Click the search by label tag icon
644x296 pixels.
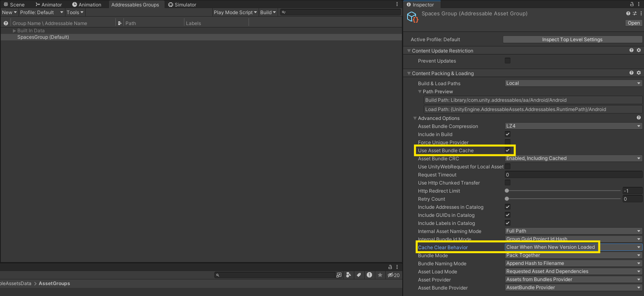pyautogui.click(x=359, y=275)
